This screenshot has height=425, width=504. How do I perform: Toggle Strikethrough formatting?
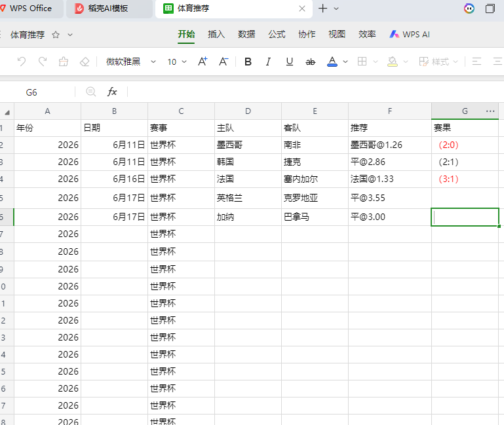310,62
